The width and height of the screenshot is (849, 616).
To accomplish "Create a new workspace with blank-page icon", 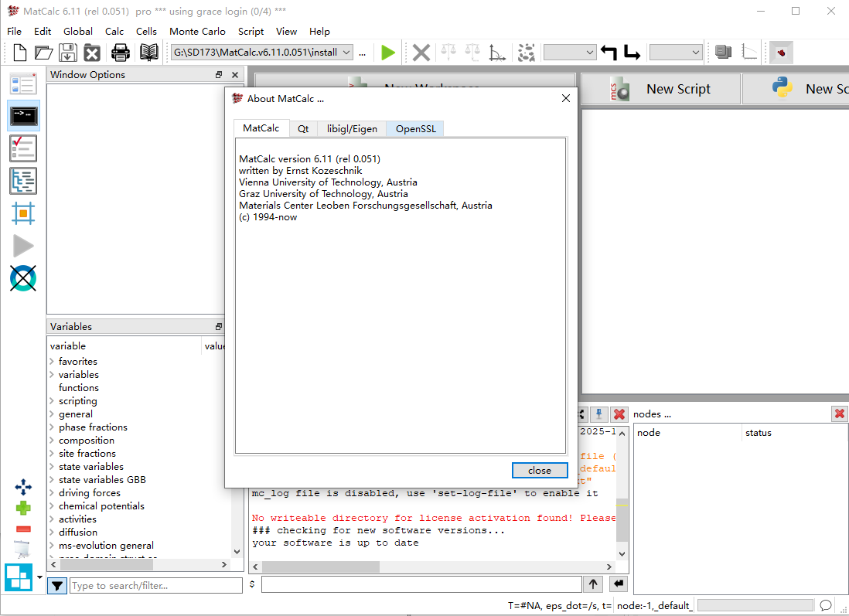I will click(19, 53).
